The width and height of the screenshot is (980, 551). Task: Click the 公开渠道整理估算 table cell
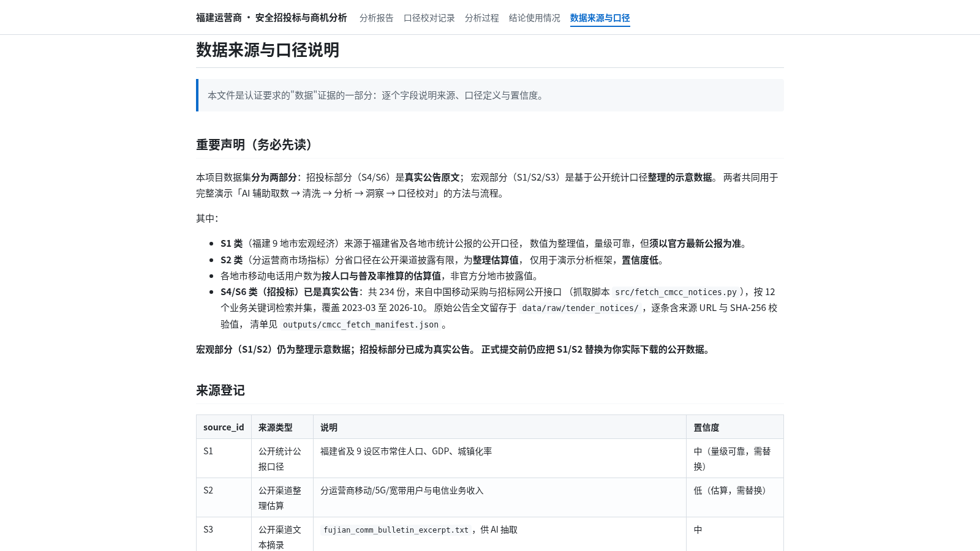pos(282,498)
